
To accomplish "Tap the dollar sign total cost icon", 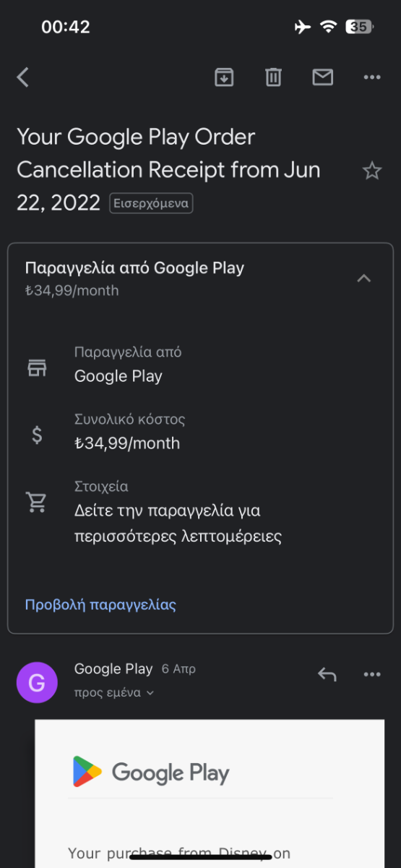I will click(37, 435).
